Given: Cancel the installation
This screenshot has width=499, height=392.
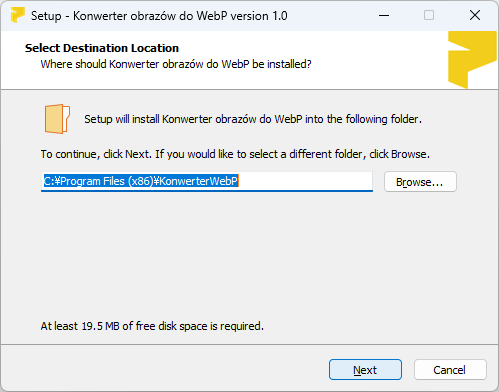Looking at the screenshot, I should coord(450,369).
